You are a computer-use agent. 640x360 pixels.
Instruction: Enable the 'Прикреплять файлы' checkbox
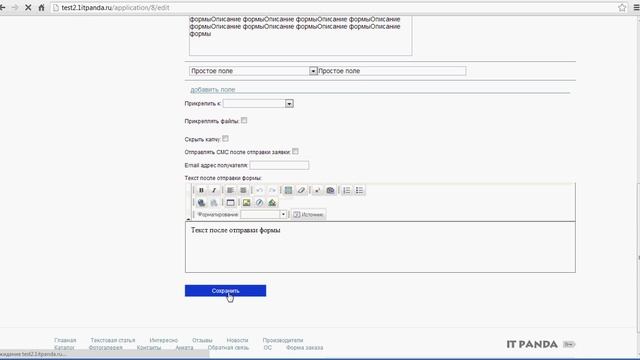(x=244, y=120)
